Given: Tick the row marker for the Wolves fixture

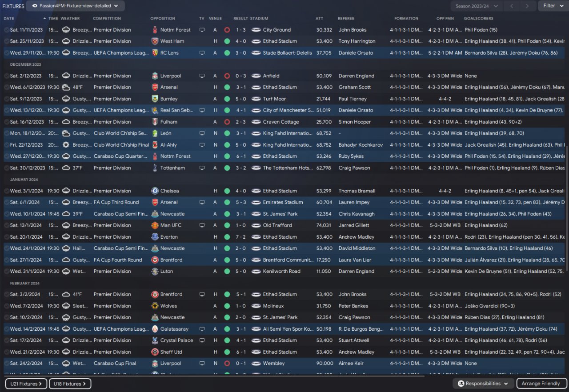Looking at the screenshot, I should (6, 306).
